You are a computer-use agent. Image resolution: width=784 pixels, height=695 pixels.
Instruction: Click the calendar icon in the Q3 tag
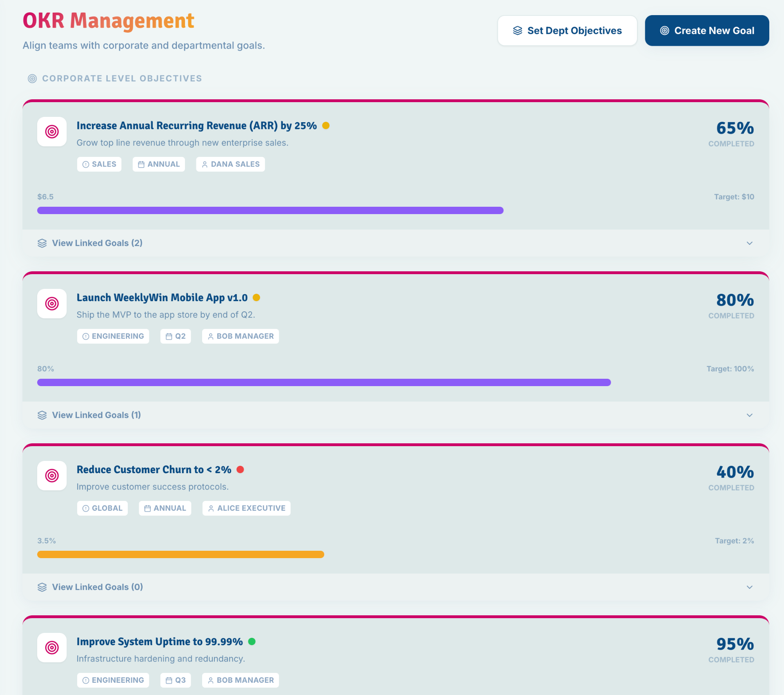(x=169, y=680)
